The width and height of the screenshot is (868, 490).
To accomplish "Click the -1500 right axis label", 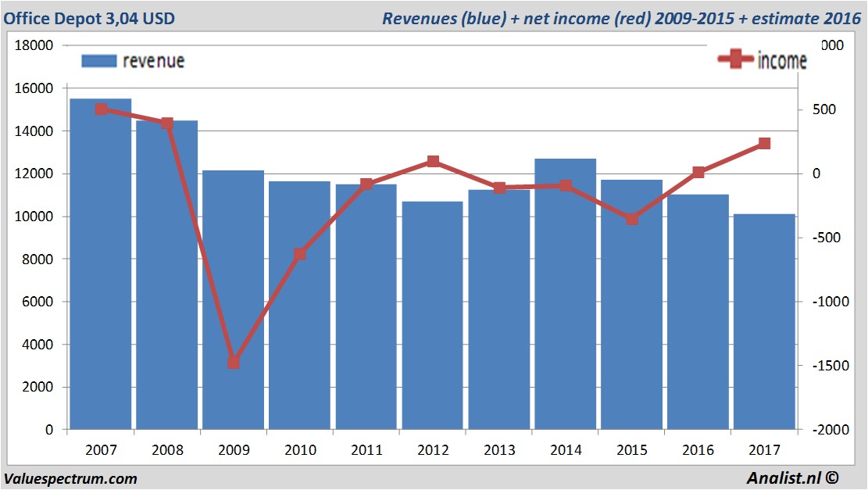I will (x=830, y=366).
